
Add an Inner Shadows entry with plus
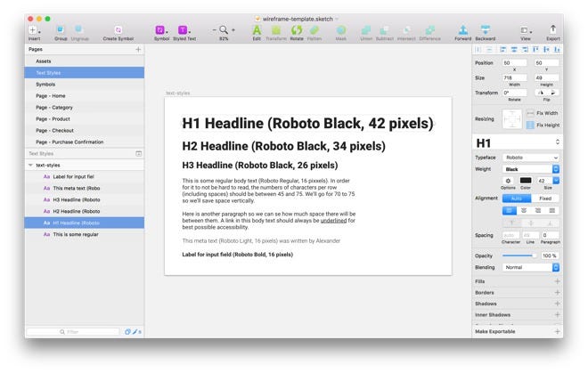pos(557,314)
